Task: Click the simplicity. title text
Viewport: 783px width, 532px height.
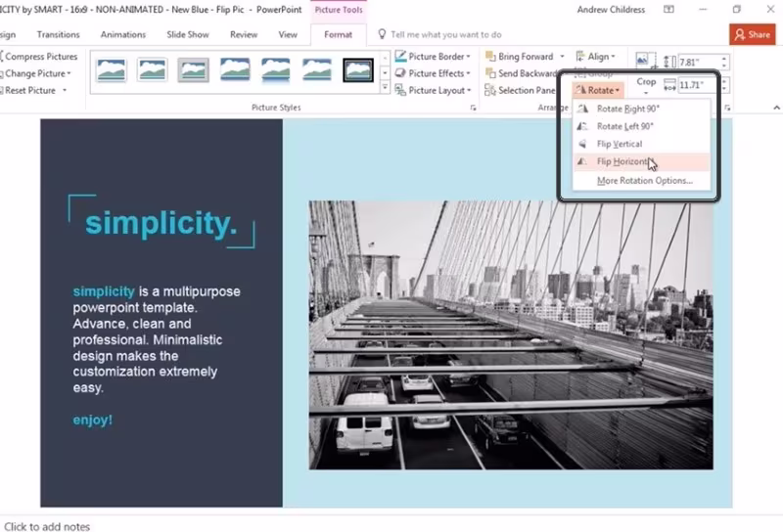Action: tap(161, 223)
